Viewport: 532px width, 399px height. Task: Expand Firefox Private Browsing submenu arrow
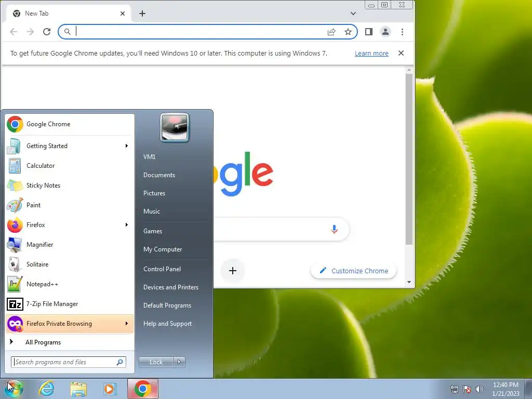click(x=127, y=323)
